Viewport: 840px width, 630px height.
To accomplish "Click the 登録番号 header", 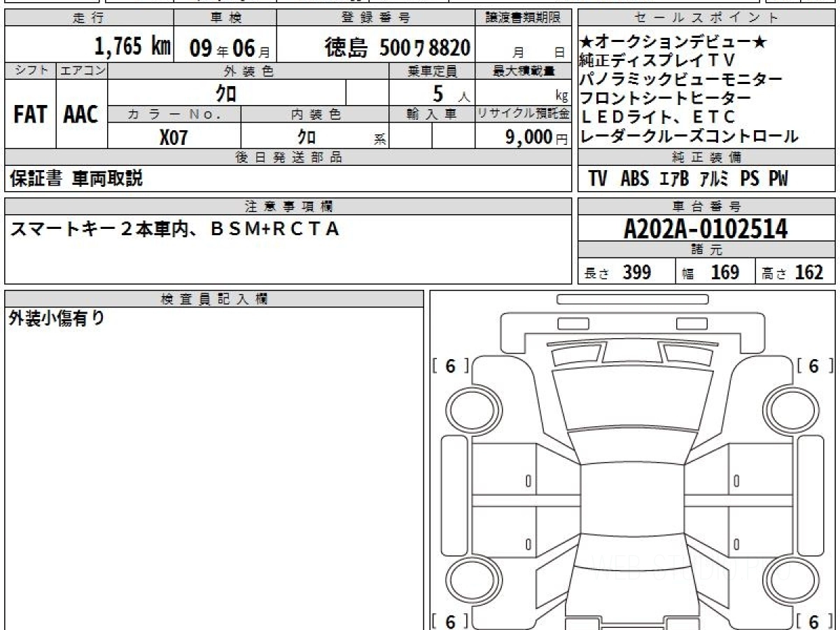I will pyautogui.click(x=376, y=18).
